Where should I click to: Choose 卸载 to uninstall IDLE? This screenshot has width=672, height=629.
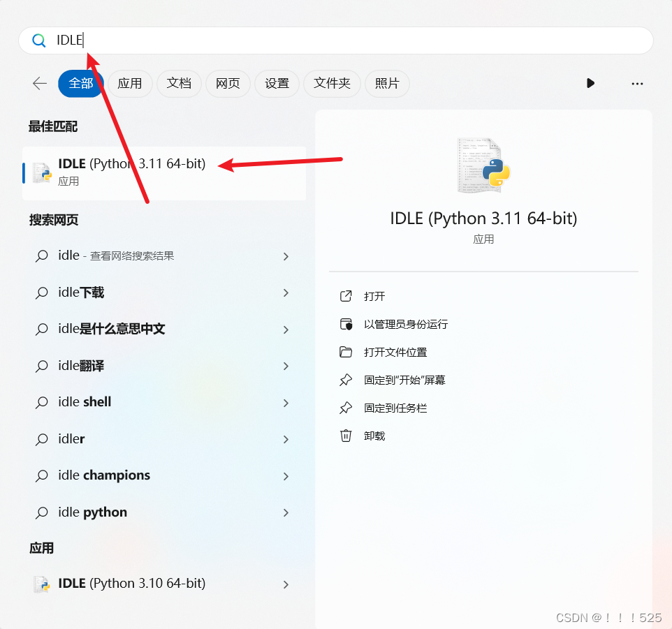coord(374,436)
